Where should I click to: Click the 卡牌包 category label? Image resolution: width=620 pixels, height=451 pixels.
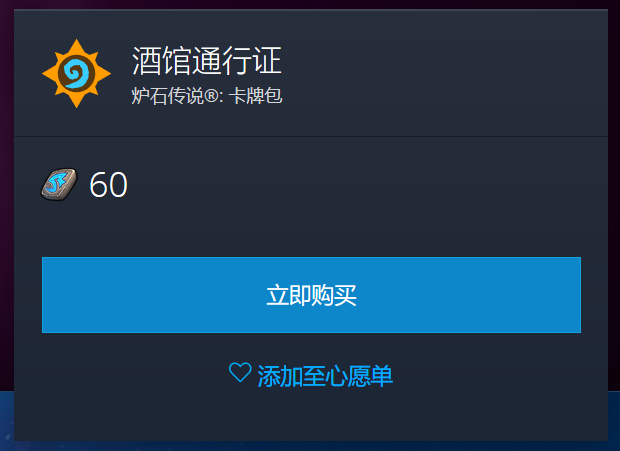tap(255, 96)
